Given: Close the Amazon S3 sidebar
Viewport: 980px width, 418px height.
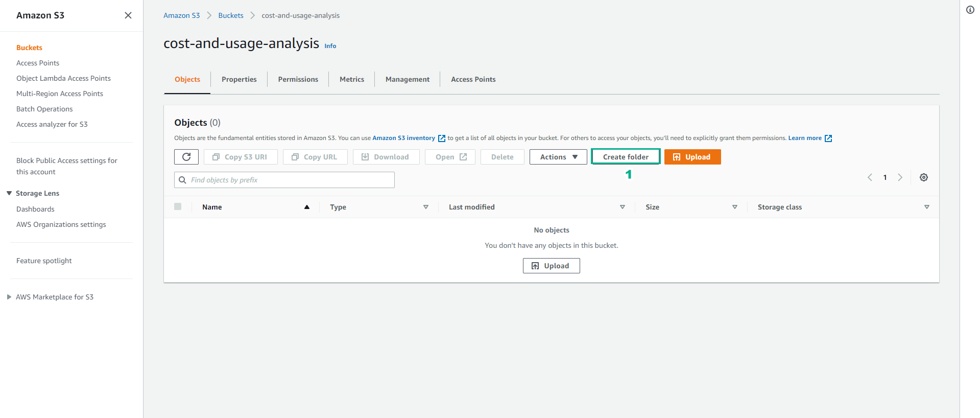Looking at the screenshot, I should pos(128,15).
